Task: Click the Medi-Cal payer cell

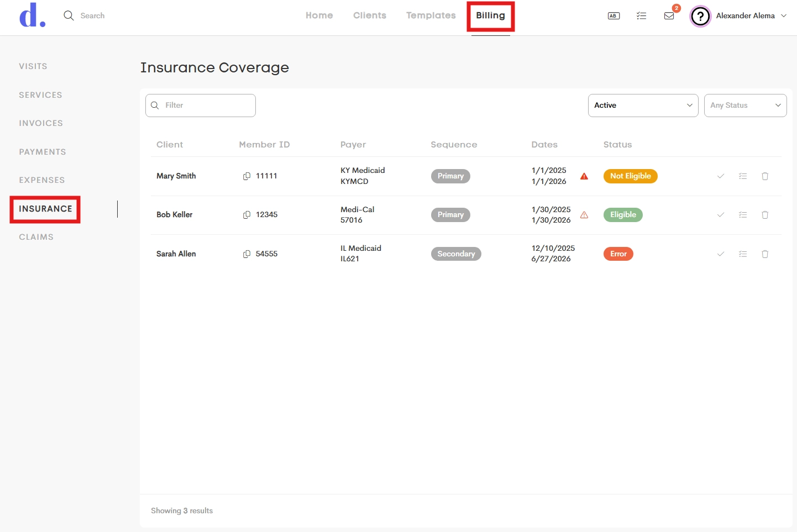Action: click(x=358, y=215)
